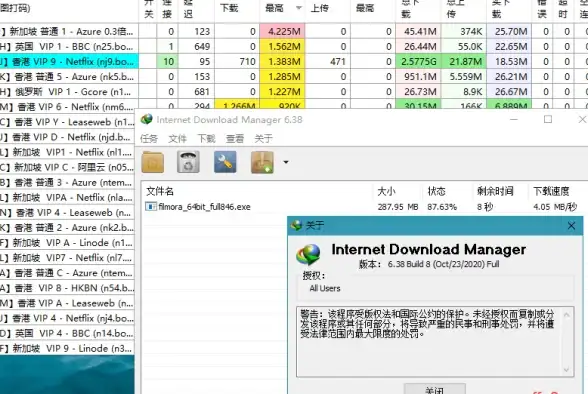Select 新加坡 VIP A - Linode node
Image resolution: width=588 pixels, height=394 pixels.
[67, 243]
